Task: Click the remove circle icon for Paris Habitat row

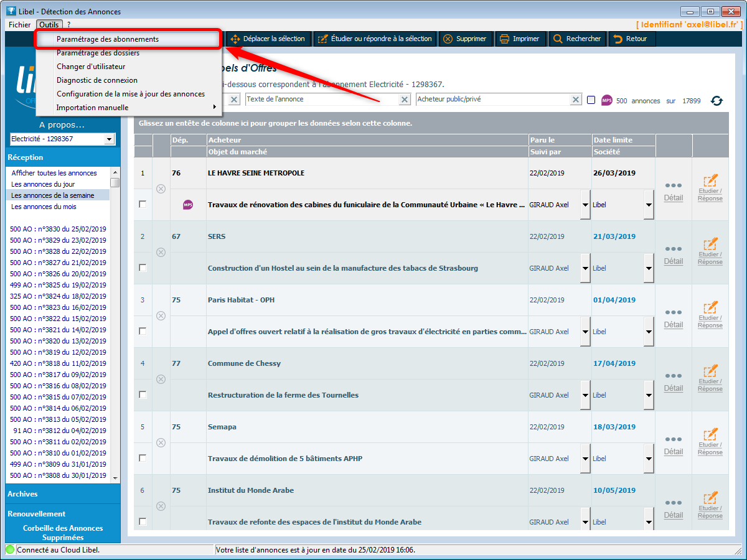Action: click(x=161, y=315)
